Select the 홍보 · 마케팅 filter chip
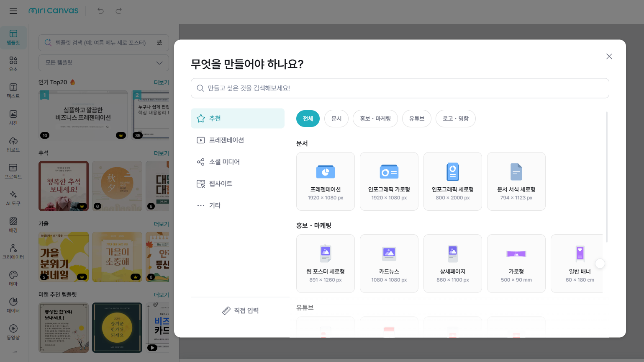 pyautogui.click(x=375, y=119)
